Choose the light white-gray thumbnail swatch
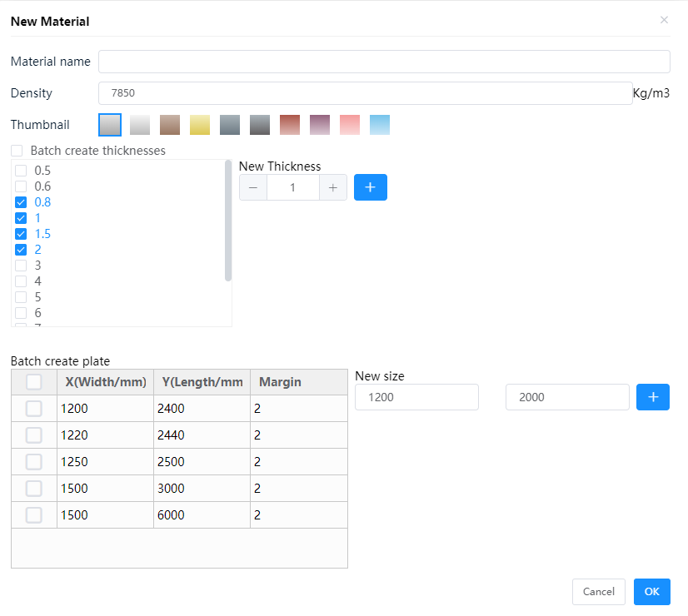Viewport: 688px width, 616px height. [x=140, y=125]
